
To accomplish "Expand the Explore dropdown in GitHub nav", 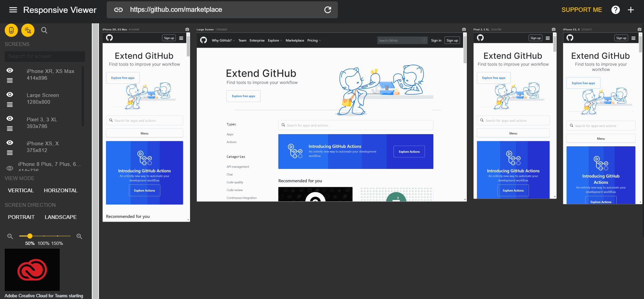I will (275, 41).
